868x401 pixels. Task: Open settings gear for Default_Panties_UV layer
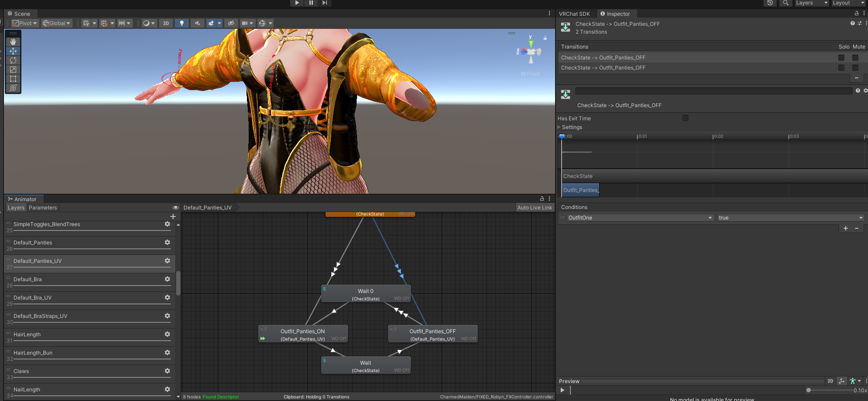tap(167, 261)
